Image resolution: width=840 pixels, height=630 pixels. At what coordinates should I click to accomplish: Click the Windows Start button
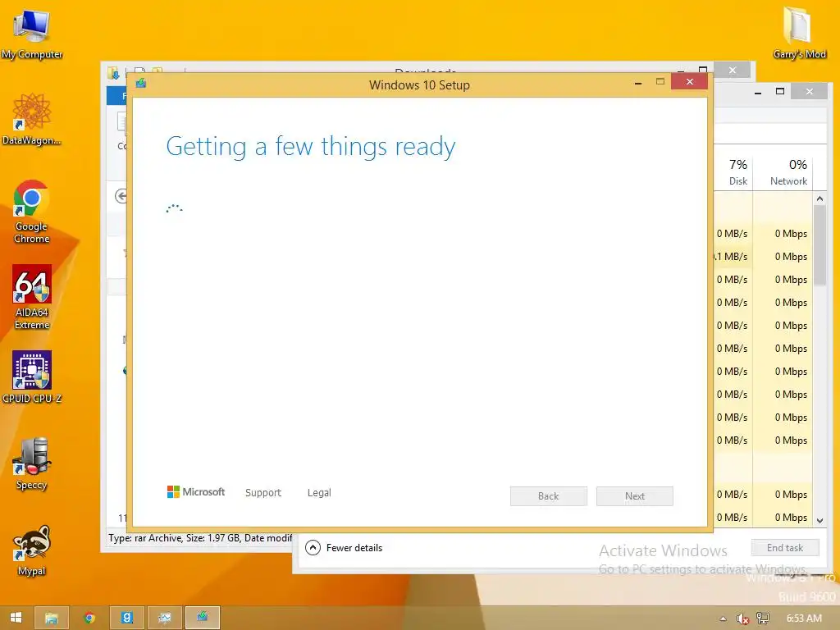[16, 618]
